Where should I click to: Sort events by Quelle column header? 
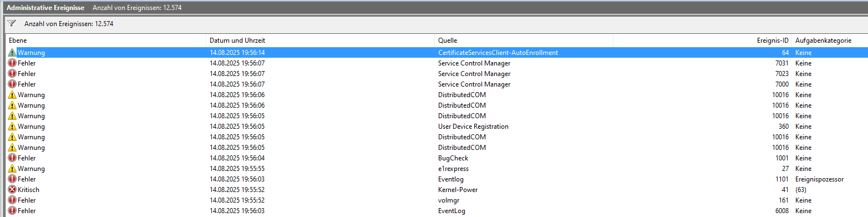tap(524, 41)
